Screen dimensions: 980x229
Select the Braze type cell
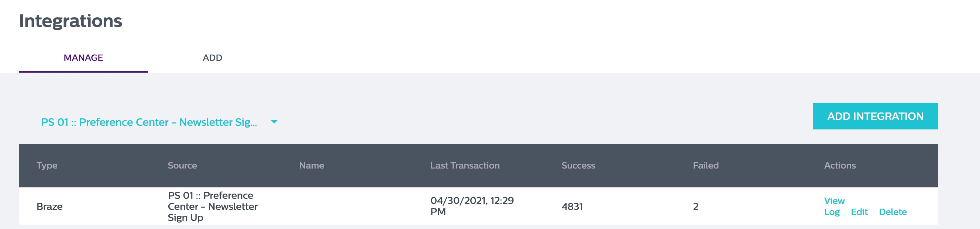[x=49, y=207]
